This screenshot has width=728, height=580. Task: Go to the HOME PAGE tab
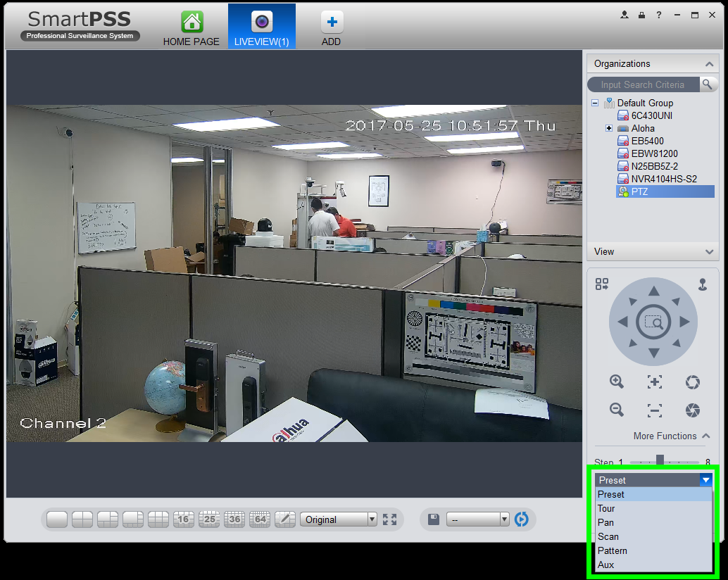tap(192, 28)
